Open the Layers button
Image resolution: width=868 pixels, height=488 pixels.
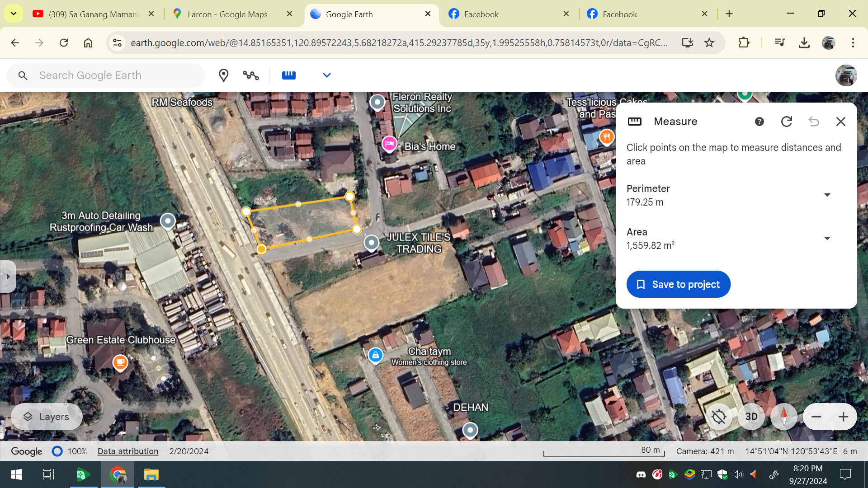[x=47, y=417]
